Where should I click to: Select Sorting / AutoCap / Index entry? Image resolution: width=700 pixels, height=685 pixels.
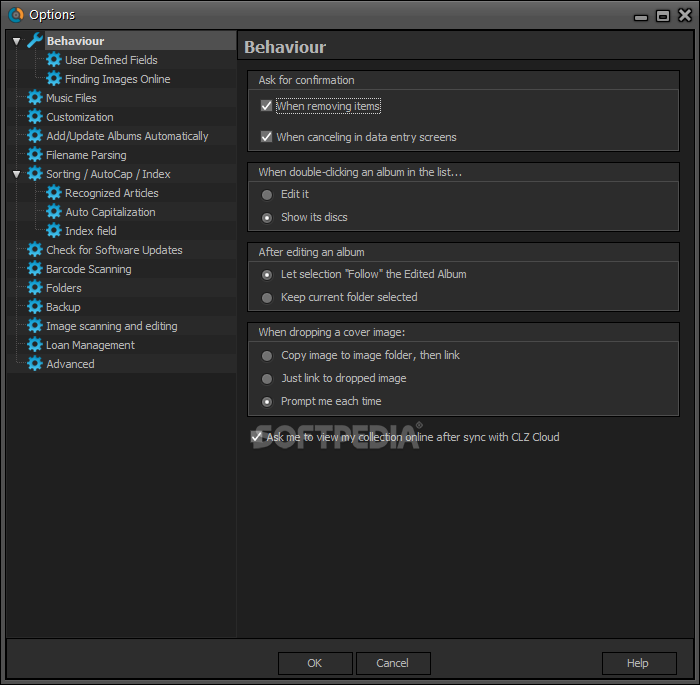tap(108, 174)
